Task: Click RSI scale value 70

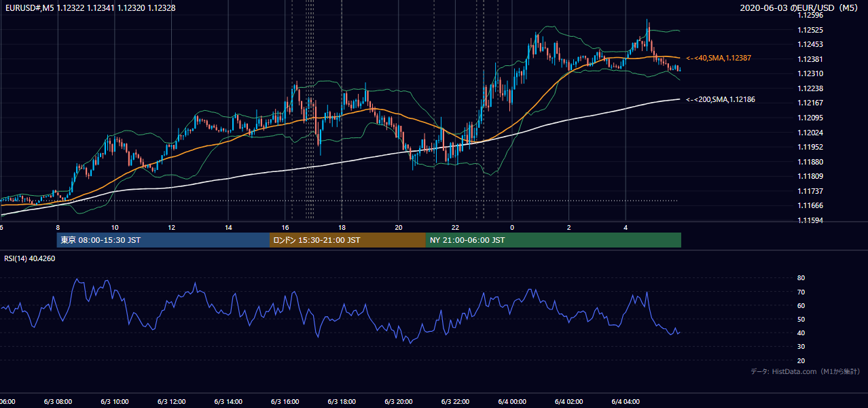Action: click(x=801, y=292)
